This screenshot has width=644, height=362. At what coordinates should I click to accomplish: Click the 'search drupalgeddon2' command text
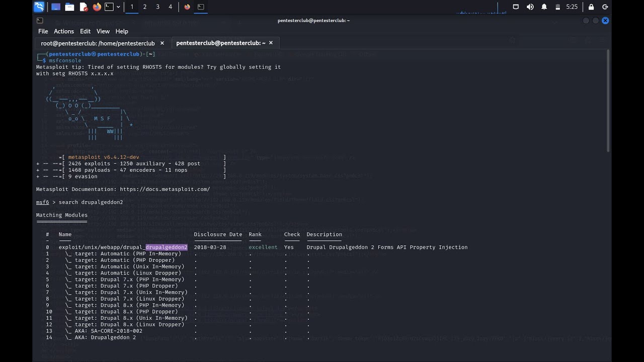91,202
